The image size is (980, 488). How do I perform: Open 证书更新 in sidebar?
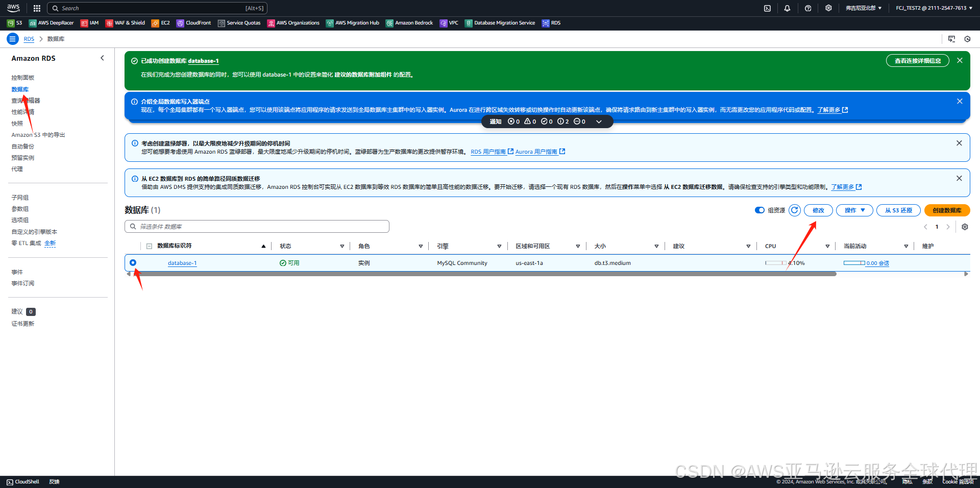pos(22,324)
